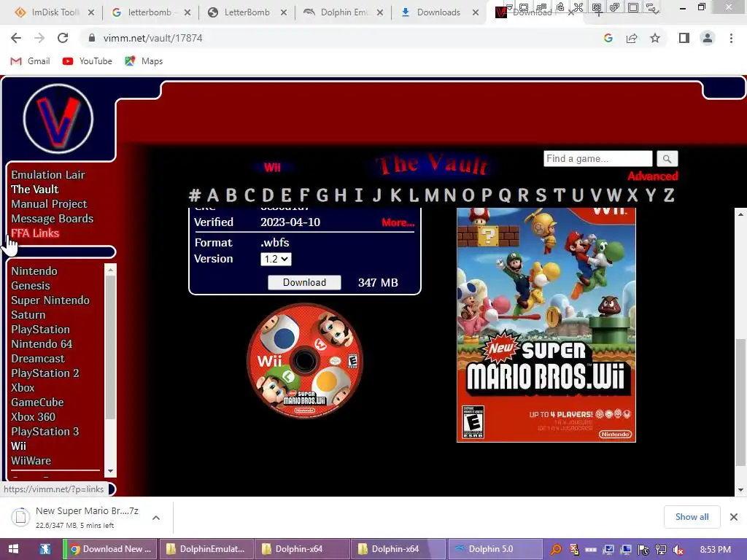
Task: Click the search magnifier button
Action: click(x=667, y=158)
